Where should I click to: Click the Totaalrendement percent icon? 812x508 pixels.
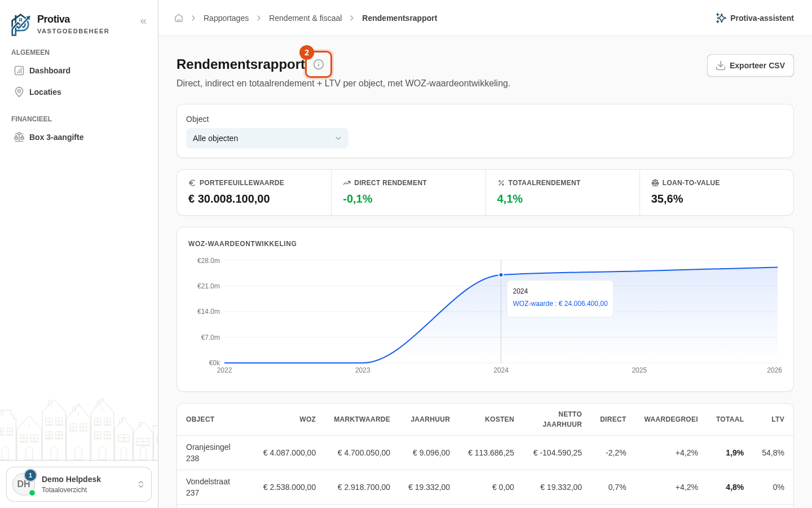(x=501, y=183)
